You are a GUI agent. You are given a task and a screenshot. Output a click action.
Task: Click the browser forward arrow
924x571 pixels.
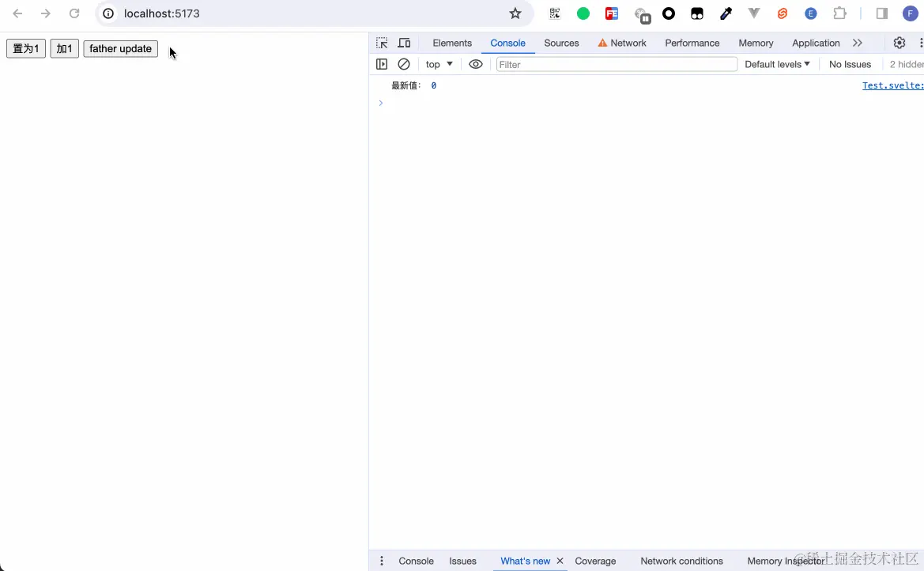(45, 13)
